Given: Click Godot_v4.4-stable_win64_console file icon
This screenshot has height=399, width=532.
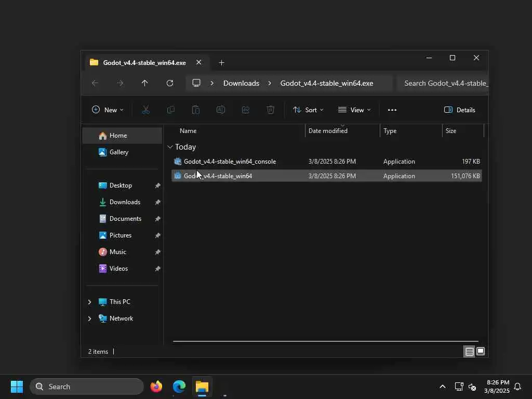Looking at the screenshot, I should click(178, 162).
